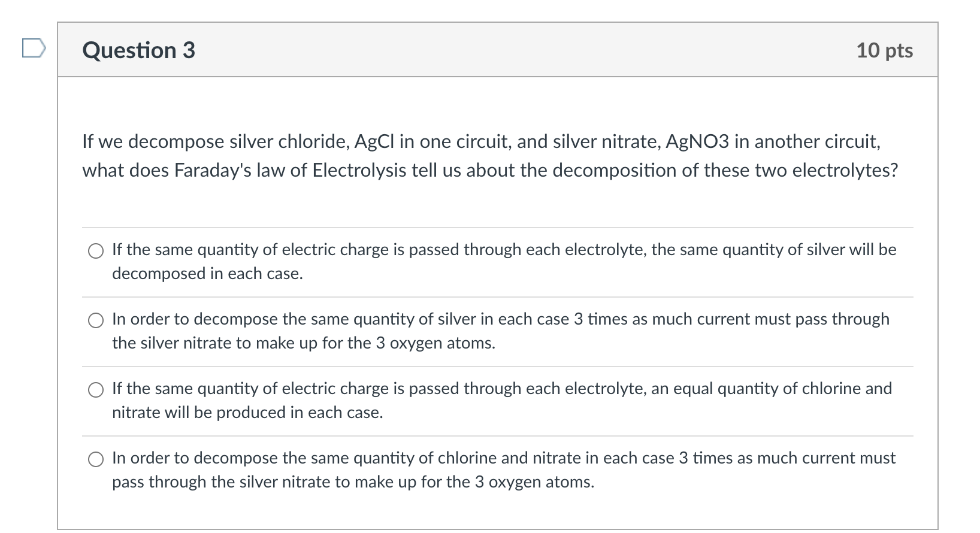Choose answer mentioning 'equal quantity of chlorine and nitrate'

coord(96,390)
